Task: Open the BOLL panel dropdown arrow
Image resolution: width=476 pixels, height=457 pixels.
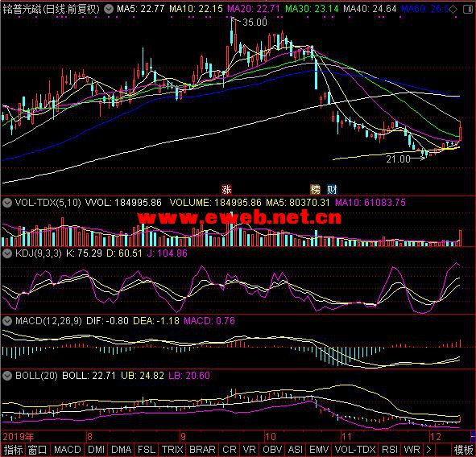Action: (7, 376)
